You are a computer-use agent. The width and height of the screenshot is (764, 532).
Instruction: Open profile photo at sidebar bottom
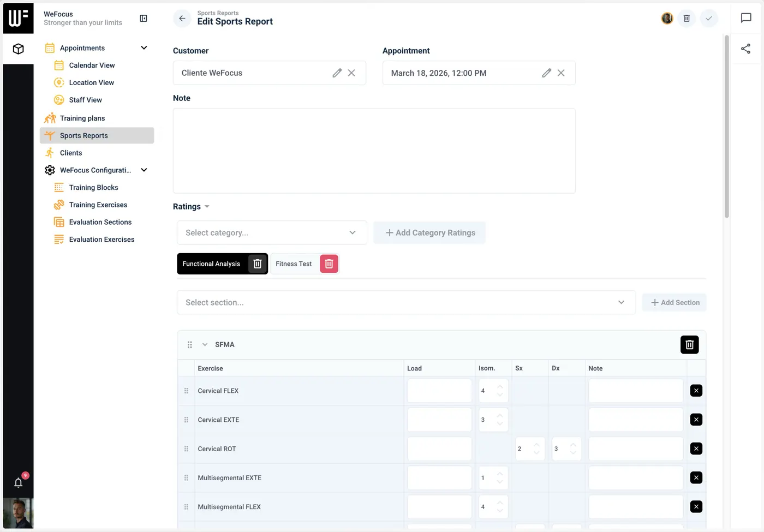click(x=18, y=513)
